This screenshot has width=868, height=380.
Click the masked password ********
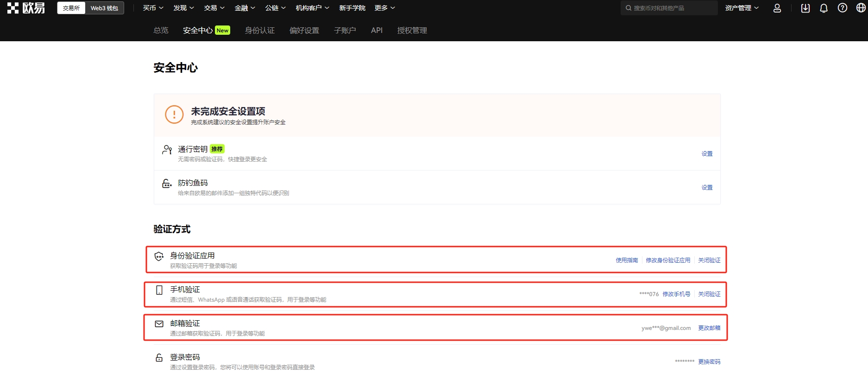[x=685, y=362]
